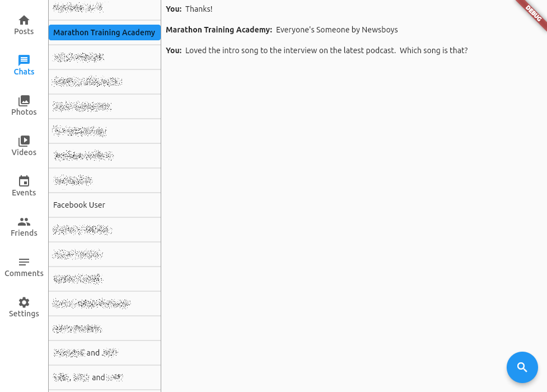Viewport: 547px width, 392px height.
Task: Click the blue search floating button
Action: 522,367
